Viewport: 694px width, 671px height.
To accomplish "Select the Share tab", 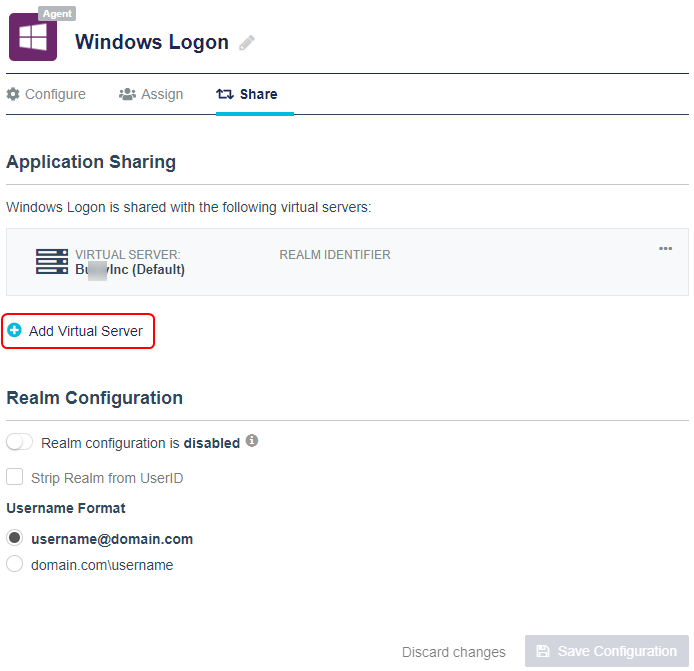I will 247,94.
